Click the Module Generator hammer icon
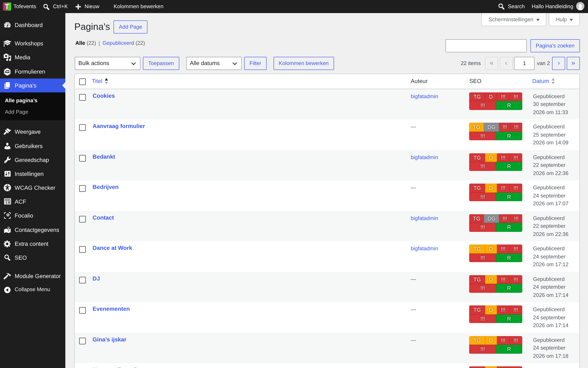Viewport: 588px width, 368px height. 8,276
